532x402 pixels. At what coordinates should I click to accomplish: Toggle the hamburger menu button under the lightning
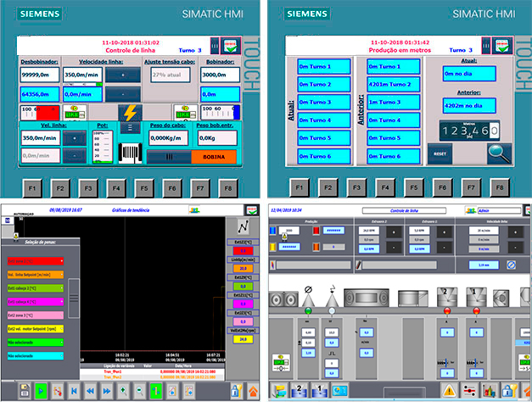click(130, 128)
